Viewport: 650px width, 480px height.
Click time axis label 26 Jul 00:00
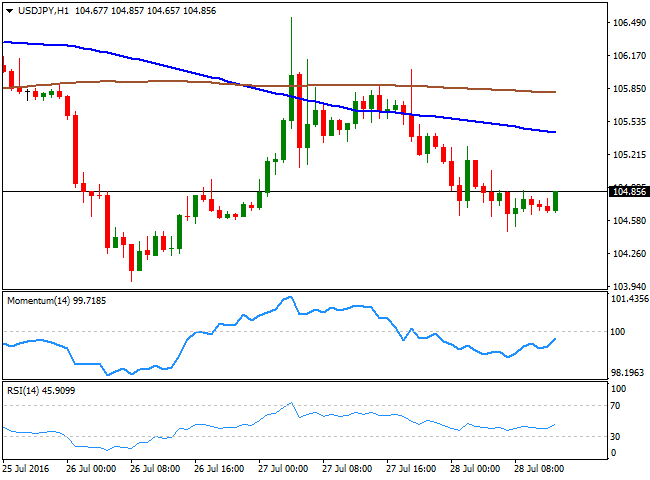click(91, 469)
